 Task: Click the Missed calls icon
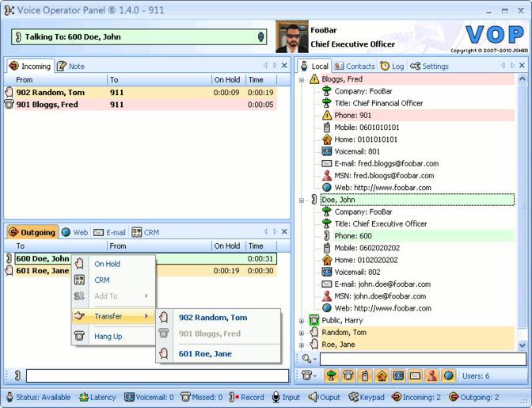pos(185,397)
